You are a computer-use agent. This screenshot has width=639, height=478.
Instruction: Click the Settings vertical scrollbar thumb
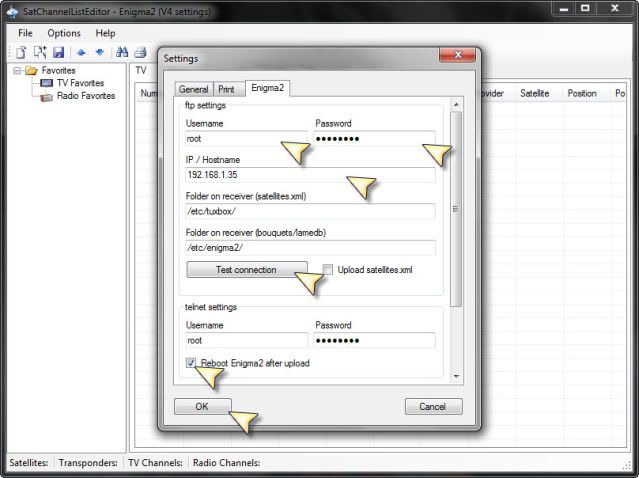coord(456,209)
